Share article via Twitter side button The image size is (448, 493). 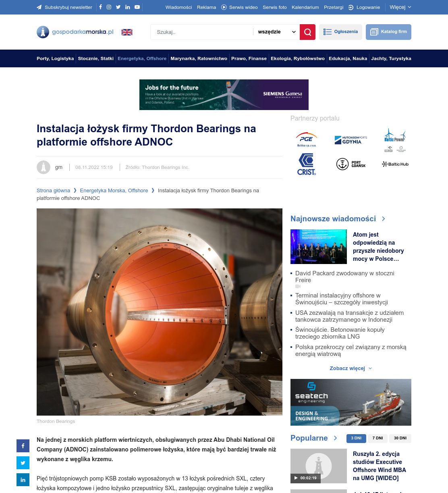point(23,463)
